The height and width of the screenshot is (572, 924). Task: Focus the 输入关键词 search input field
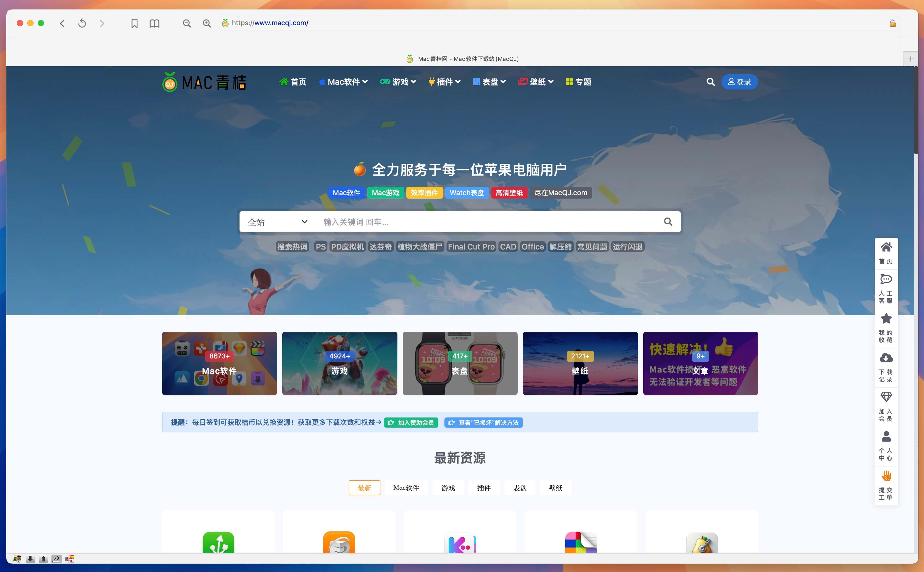tap(488, 222)
